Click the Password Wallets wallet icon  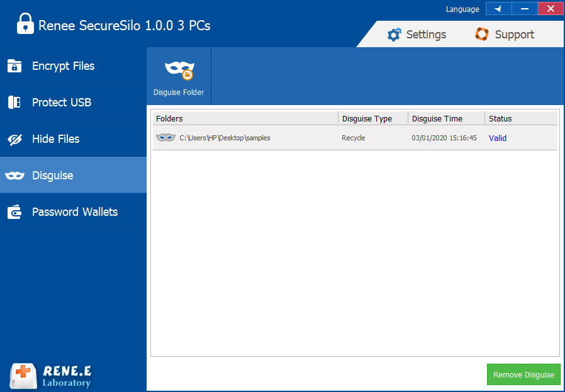14,212
